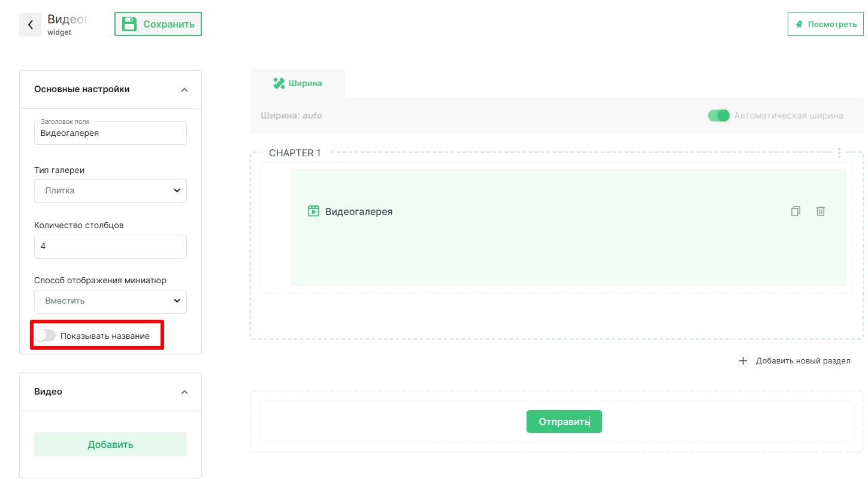This screenshot has height=485, width=868.
Task: Click the Количество столбцов input field
Action: (110, 246)
